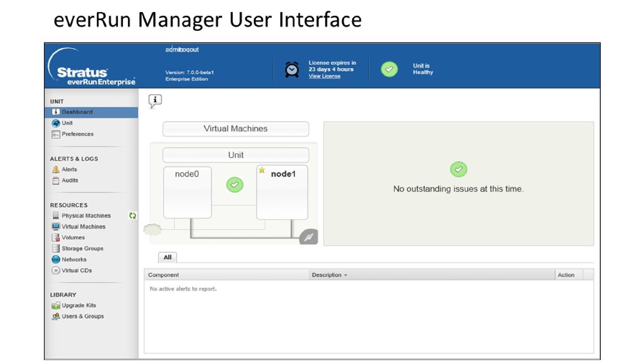644x362 pixels.
Task: Click the primary star icon on node1
Action: tap(262, 170)
